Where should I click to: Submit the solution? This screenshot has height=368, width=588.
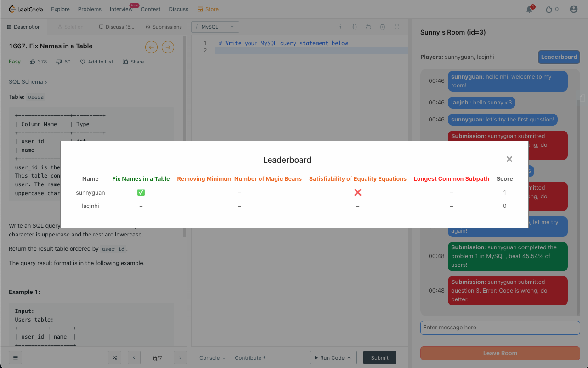tap(379, 357)
